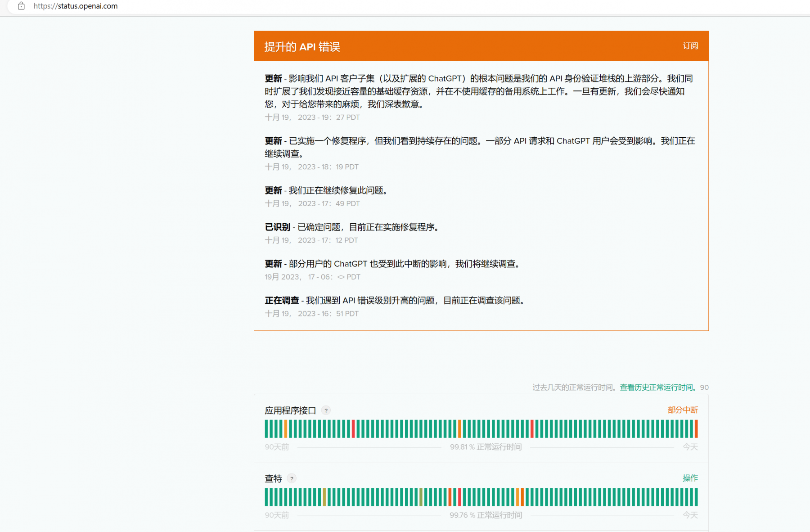Screen dimensions: 810x532
Task: Open the question mark beside 应用程序接口
Action: [x=326, y=410]
